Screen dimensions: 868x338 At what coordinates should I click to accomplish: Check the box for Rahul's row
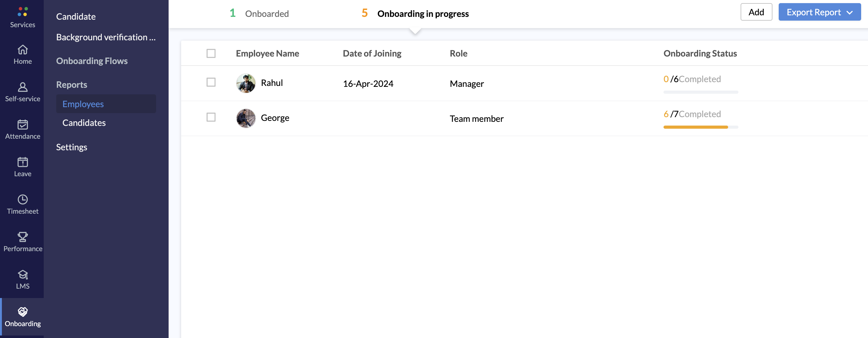pyautogui.click(x=211, y=82)
